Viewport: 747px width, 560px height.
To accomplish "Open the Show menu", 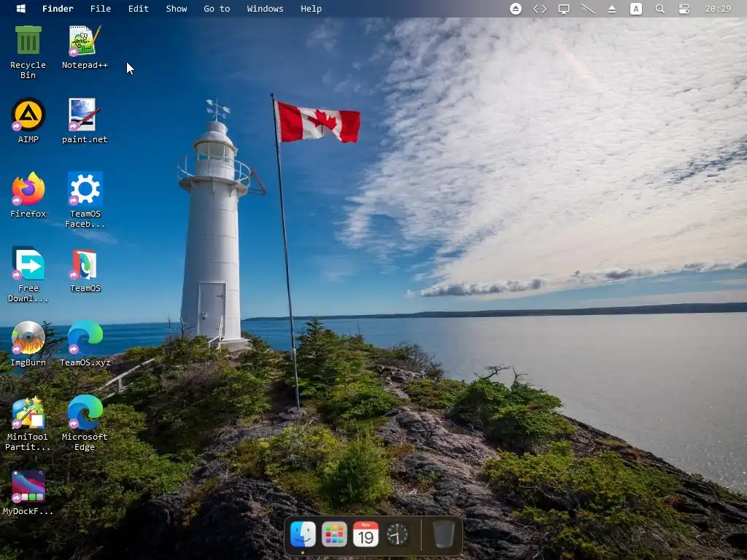I will [x=177, y=9].
